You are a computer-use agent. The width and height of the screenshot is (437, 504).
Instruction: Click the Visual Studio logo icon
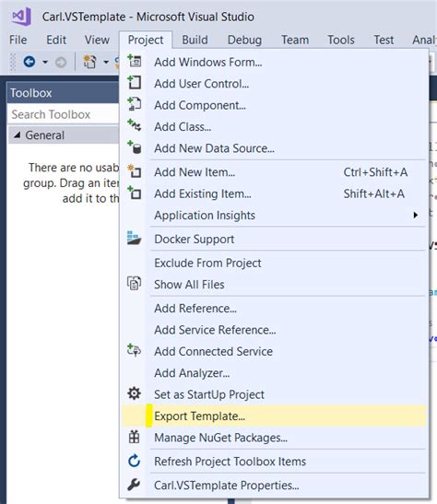21,16
